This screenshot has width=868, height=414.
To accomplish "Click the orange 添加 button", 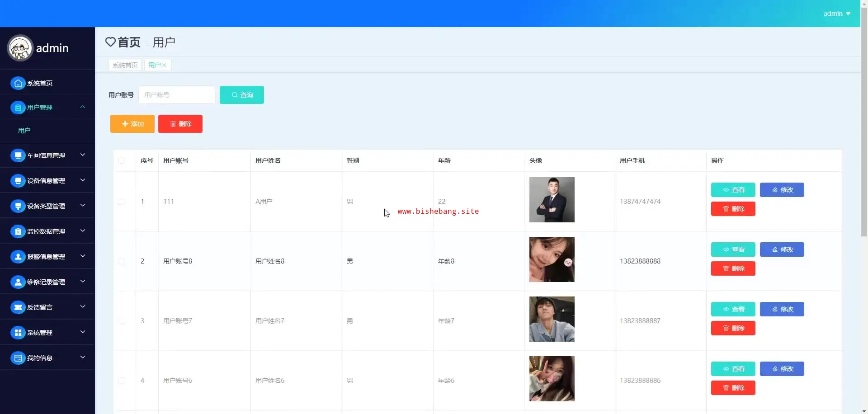I will tap(132, 124).
